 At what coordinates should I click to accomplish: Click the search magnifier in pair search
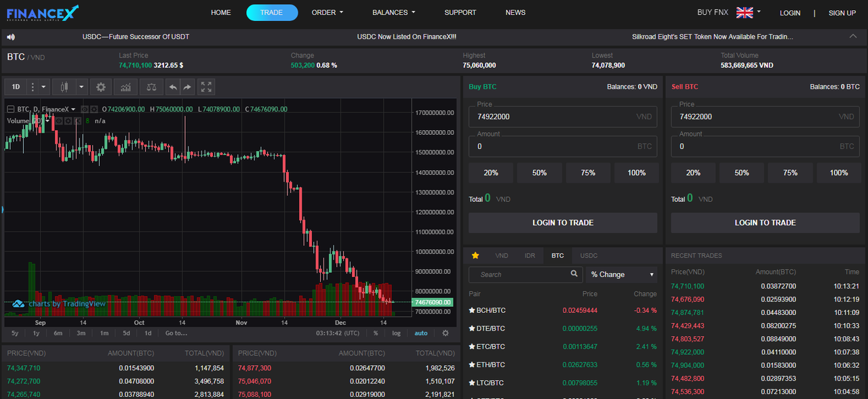pos(574,274)
